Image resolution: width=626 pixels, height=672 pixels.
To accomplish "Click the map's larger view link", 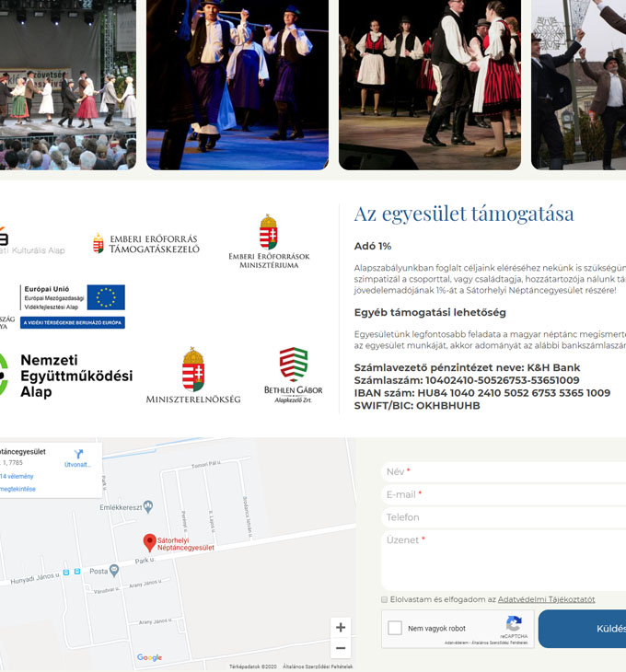I will [17, 489].
